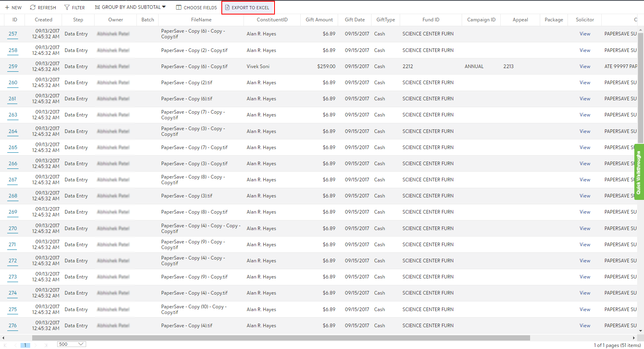The image size is (644, 349).
Task: Click View link for record 257
Action: (585, 34)
